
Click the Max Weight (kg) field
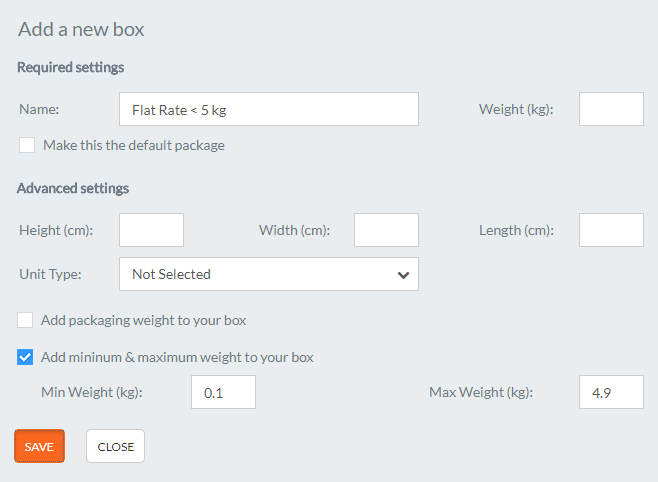tap(611, 392)
